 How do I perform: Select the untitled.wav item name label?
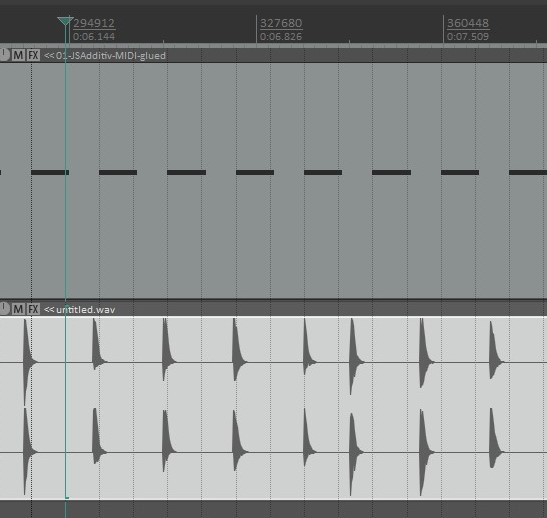pos(85,309)
